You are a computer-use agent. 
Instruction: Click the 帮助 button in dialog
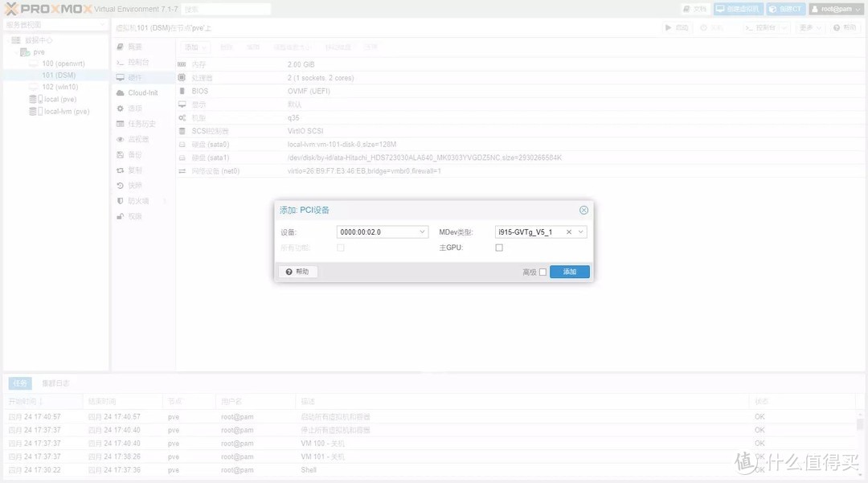click(298, 272)
